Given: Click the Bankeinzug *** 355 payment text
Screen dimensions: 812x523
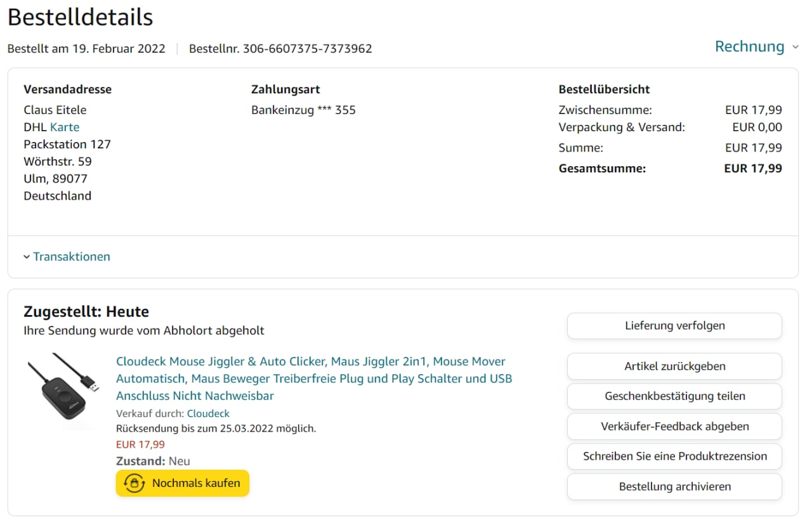Looking at the screenshot, I should [x=303, y=110].
